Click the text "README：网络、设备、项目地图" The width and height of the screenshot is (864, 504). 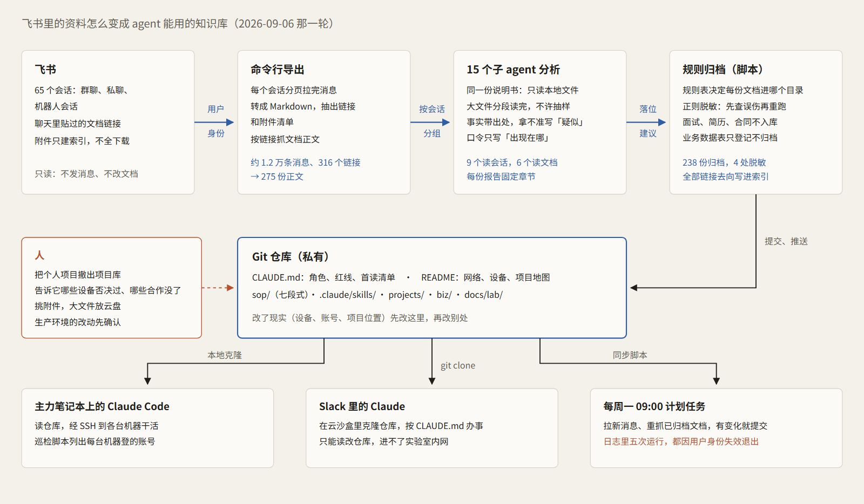click(485, 277)
